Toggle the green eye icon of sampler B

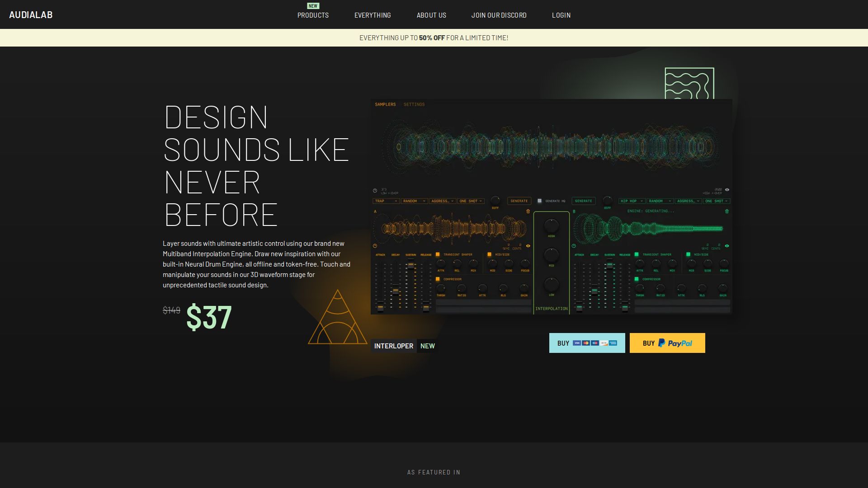click(727, 246)
